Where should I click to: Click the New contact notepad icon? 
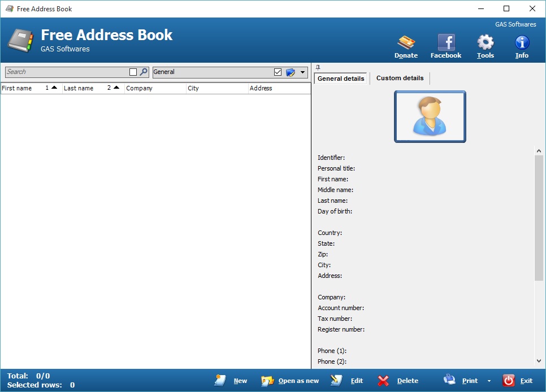[220, 381]
